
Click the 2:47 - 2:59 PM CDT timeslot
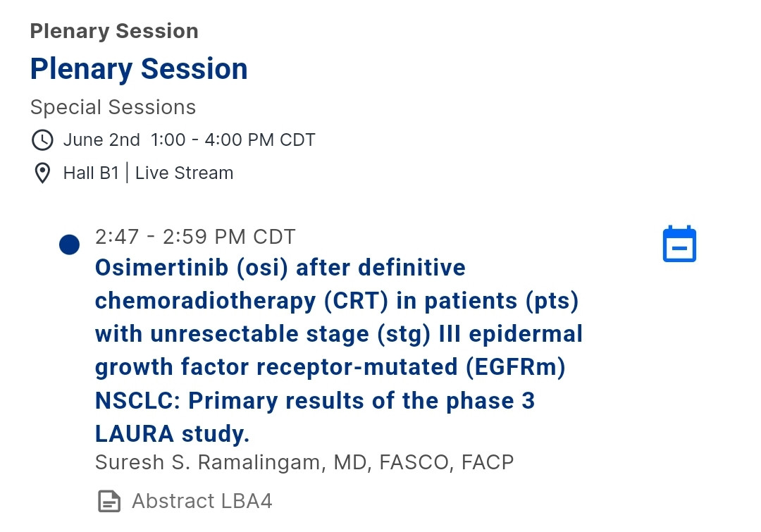(195, 236)
